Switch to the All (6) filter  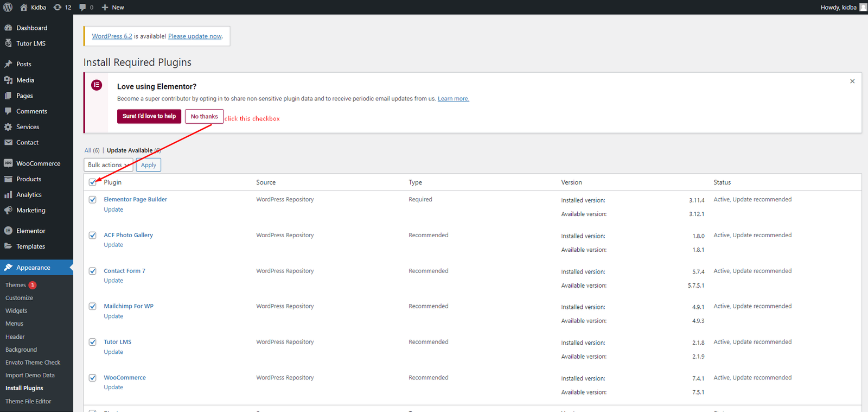92,150
